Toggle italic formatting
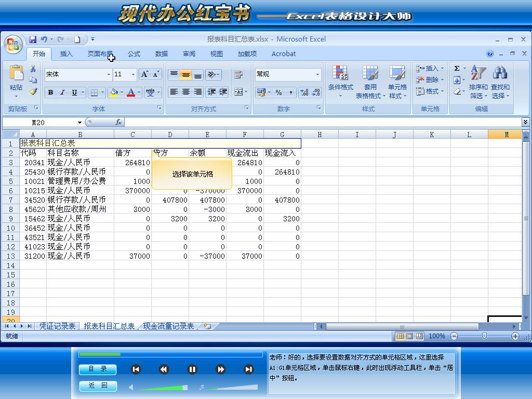Screen dimensions: 532x399 [62, 92]
